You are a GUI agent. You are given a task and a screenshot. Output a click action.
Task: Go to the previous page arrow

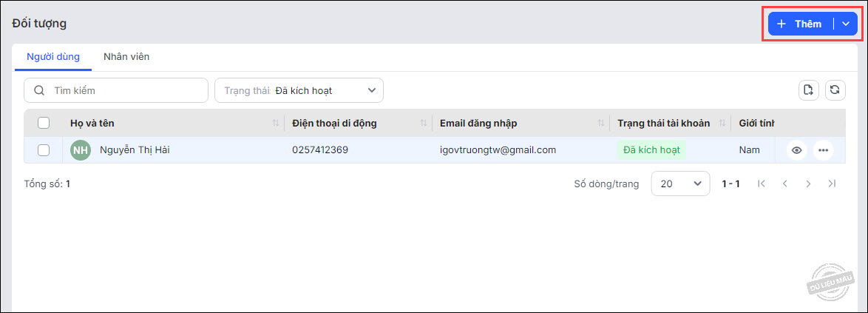point(784,184)
